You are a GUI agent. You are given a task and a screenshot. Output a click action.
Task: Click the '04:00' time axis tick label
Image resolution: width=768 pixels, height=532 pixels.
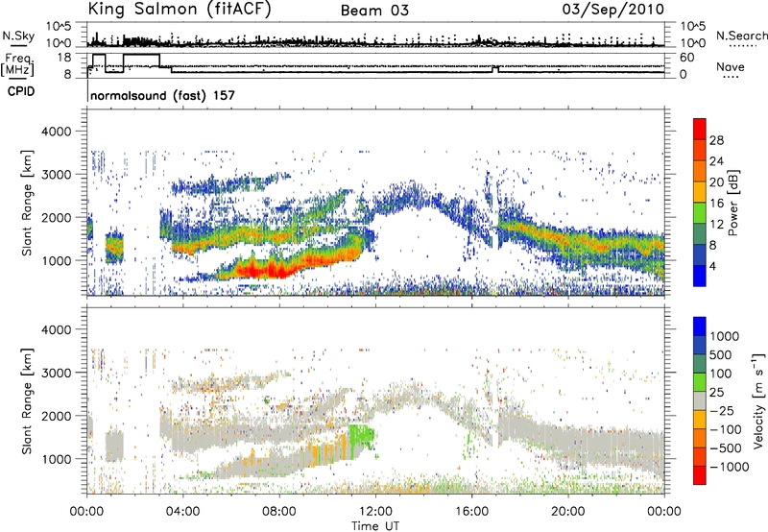pyautogui.click(x=182, y=512)
